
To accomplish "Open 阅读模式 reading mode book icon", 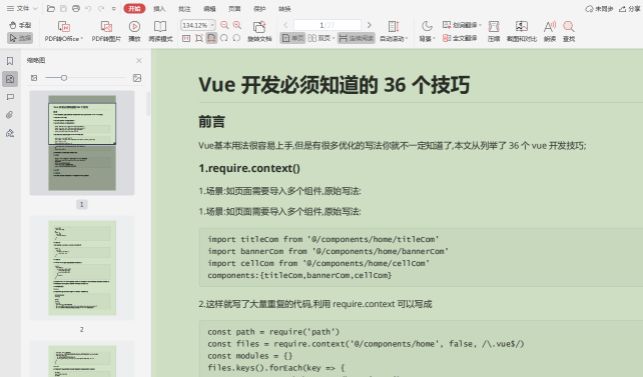I will pos(160,27).
